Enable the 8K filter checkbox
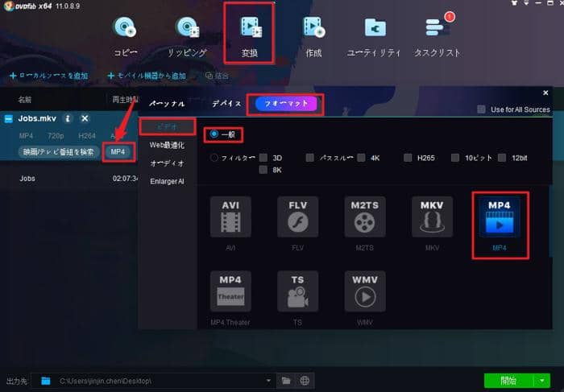564x392 pixels. pos(263,170)
